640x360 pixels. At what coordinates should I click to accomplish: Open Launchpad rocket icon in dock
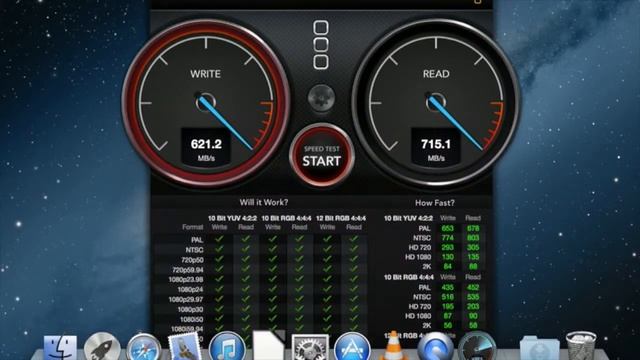(102, 347)
